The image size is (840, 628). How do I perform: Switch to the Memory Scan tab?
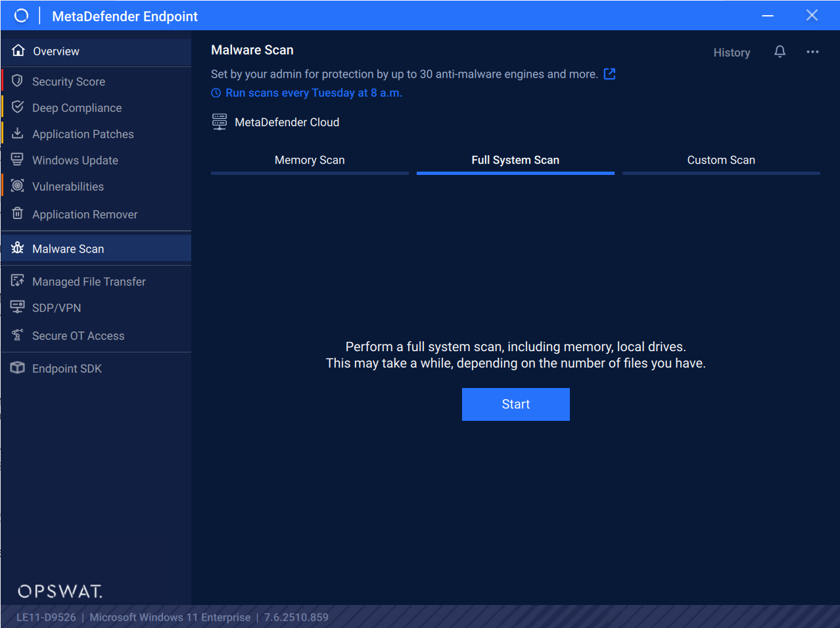(x=310, y=160)
